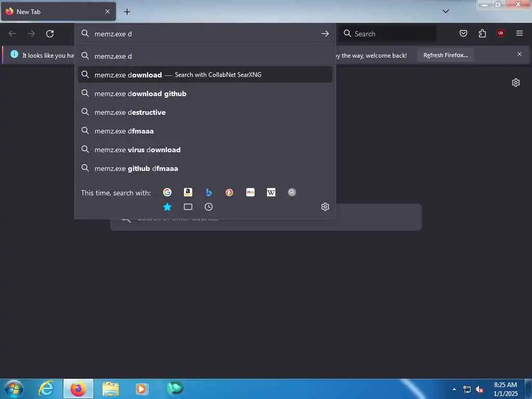532x399 pixels.
Task: Choose suggestion 'memz.exe github dfmaaa'
Action: coord(205,168)
